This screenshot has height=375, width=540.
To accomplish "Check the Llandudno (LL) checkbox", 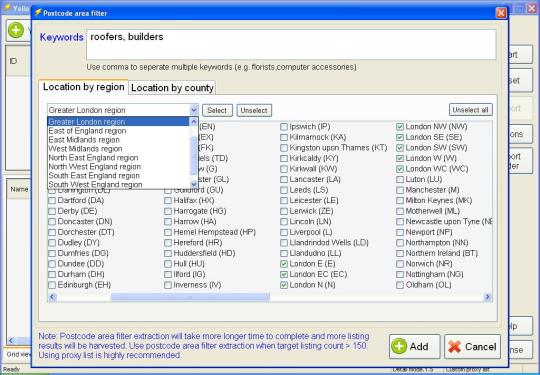I will 284,253.
